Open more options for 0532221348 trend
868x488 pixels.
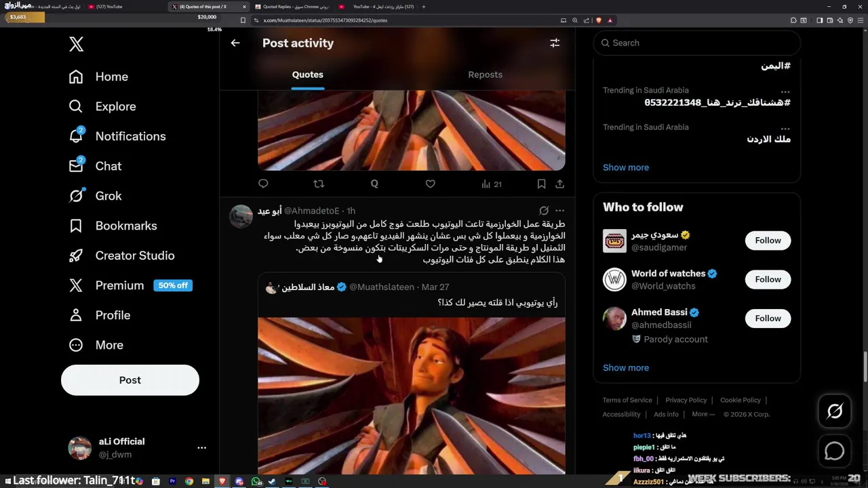785,91
